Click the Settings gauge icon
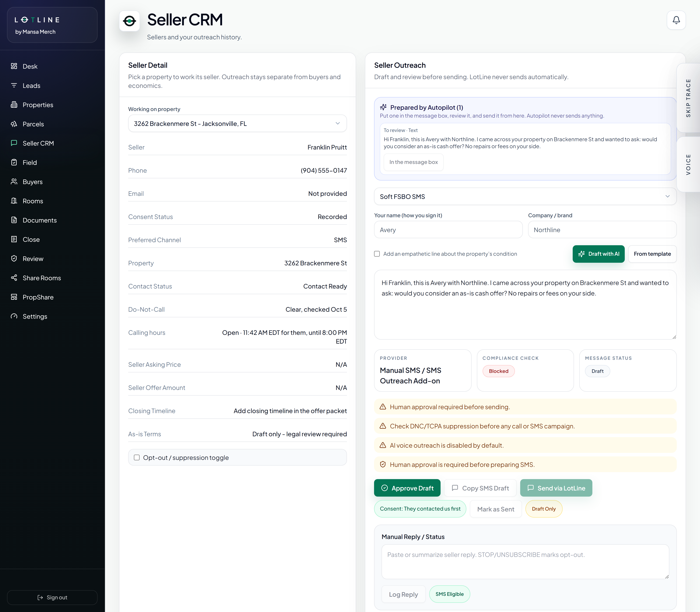This screenshot has width=700, height=612. [14, 316]
